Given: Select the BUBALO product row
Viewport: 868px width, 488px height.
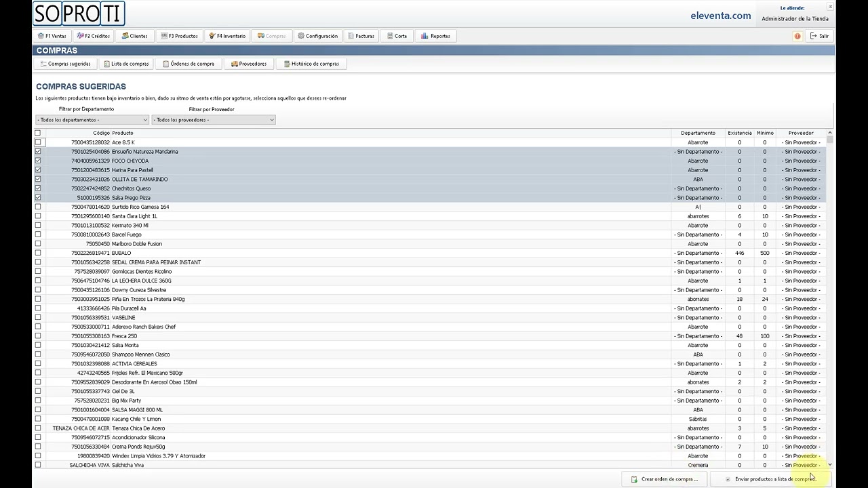Looking at the screenshot, I should [x=430, y=253].
